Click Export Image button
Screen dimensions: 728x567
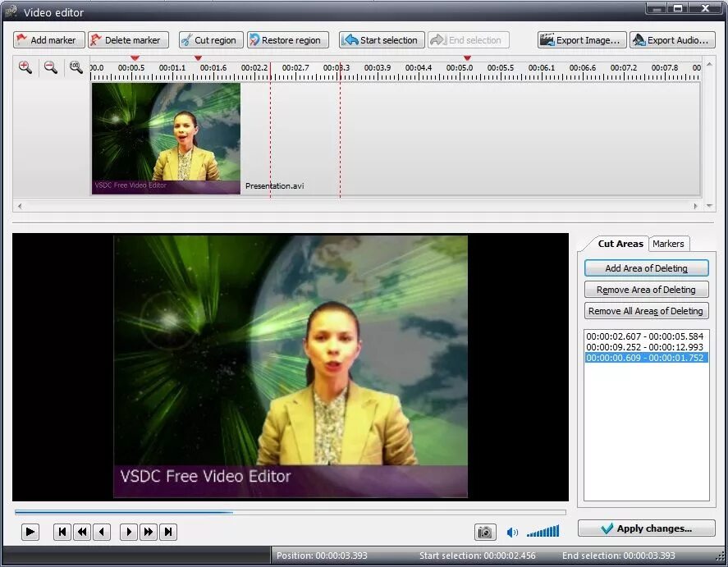click(x=582, y=40)
